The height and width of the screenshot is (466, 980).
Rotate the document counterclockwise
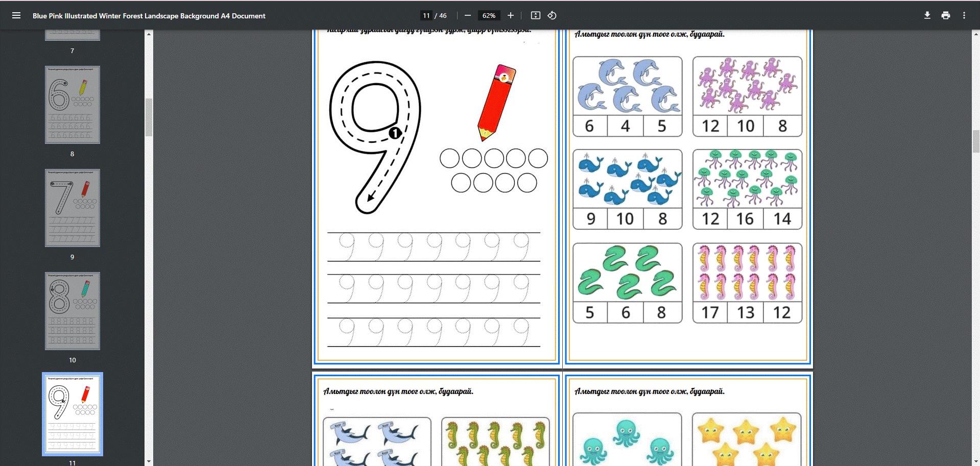(552, 15)
